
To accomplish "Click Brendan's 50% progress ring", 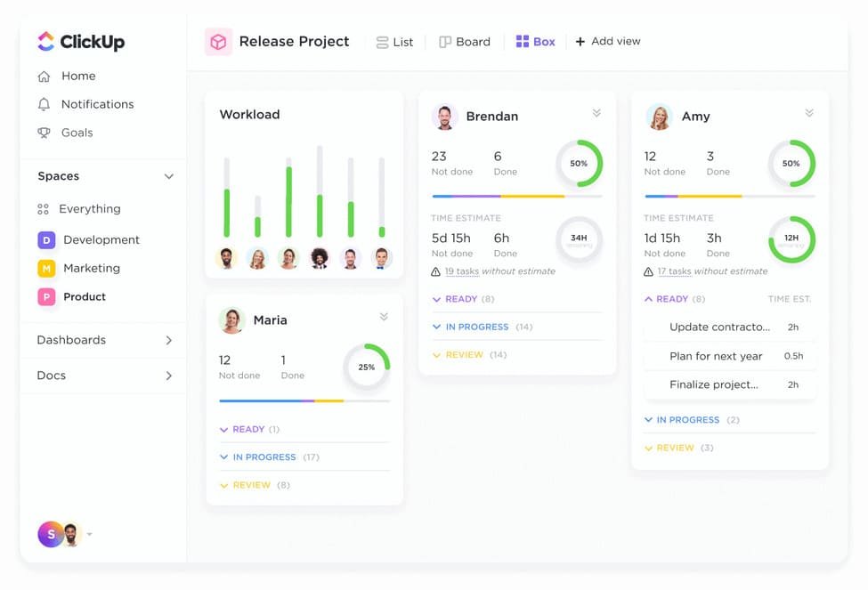I will click(579, 164).
